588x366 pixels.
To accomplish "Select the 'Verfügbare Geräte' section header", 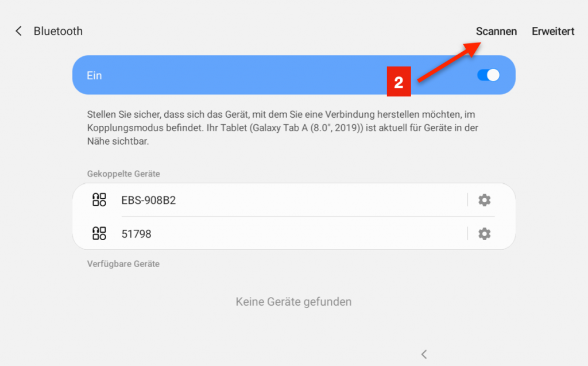I will [x=123, y=264].
